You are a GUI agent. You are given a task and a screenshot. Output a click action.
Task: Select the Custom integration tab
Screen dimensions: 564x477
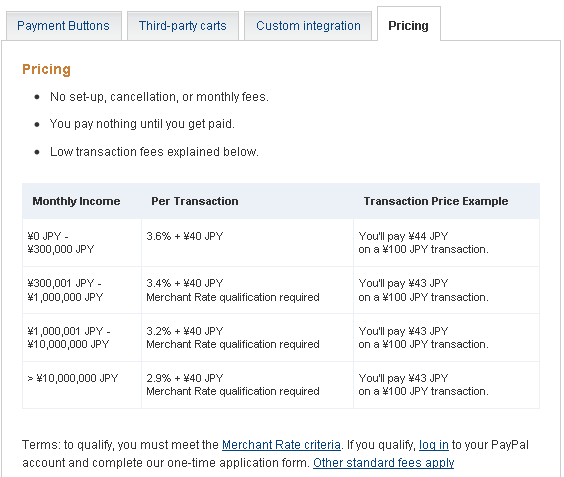[x=308, y=26]
